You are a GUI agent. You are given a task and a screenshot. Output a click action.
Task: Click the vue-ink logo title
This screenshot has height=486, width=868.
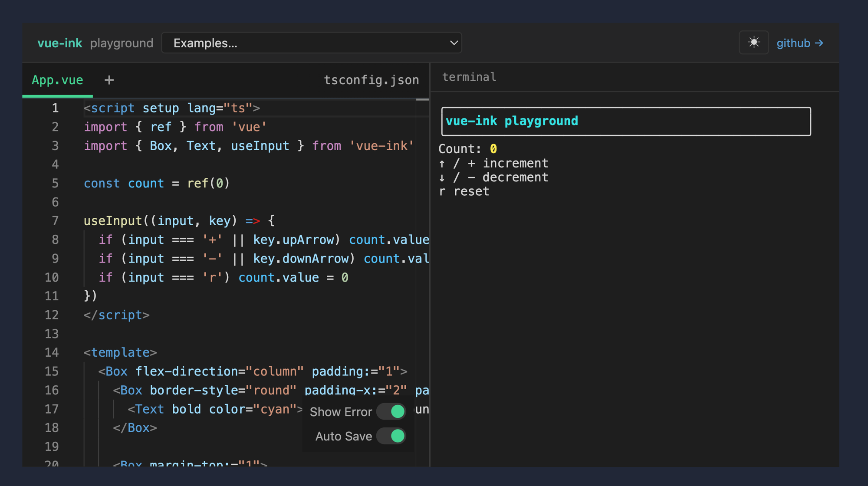click(59, 43)
